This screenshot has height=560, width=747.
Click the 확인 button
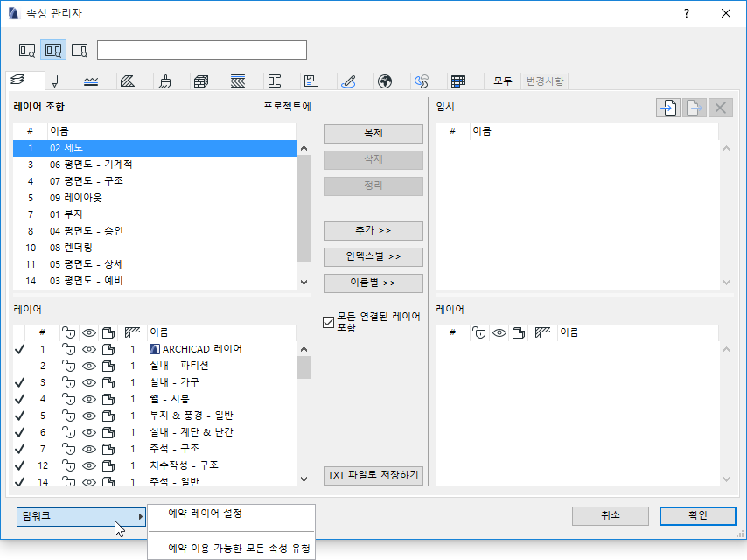698,515
